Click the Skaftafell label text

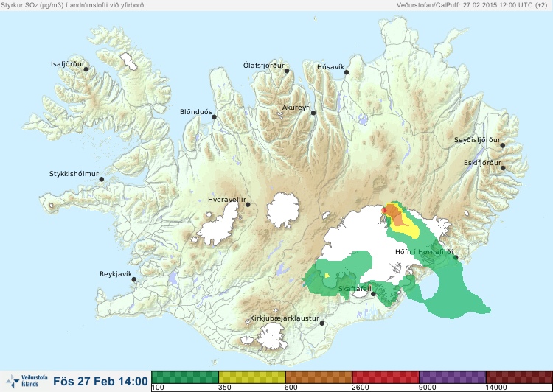click(x=355, y=289)
